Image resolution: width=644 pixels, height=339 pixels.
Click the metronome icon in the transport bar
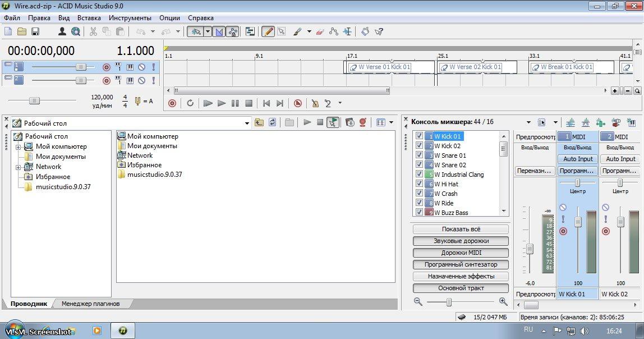[x=315, y=103]
